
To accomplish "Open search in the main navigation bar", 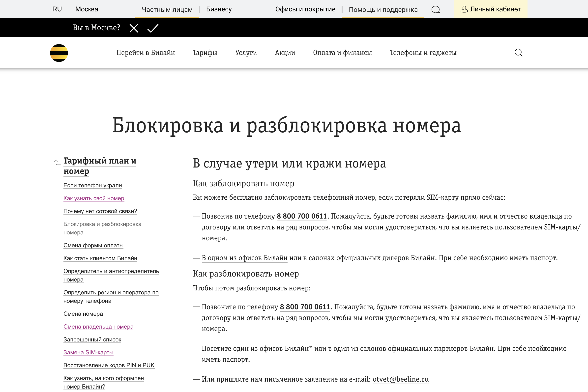I will click(519, 53).
